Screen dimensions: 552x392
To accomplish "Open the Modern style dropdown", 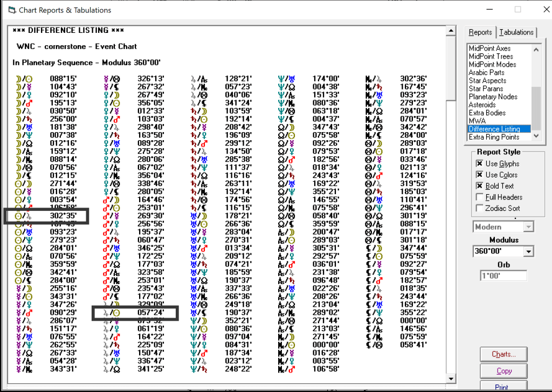I will 528,227.
